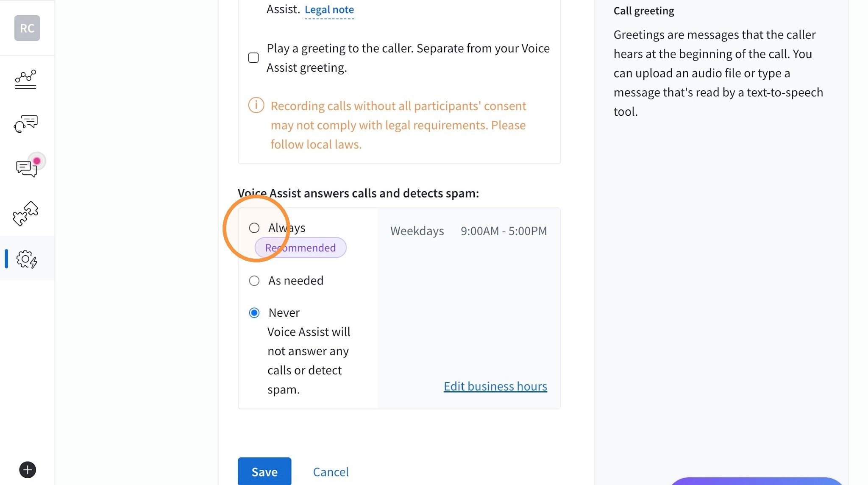This screenshot has width=868, height=485.
Task: Select the As needed radio option
Action: 254,281
